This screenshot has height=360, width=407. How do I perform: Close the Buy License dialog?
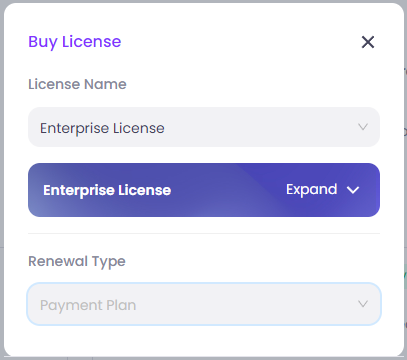click(368, 42)
